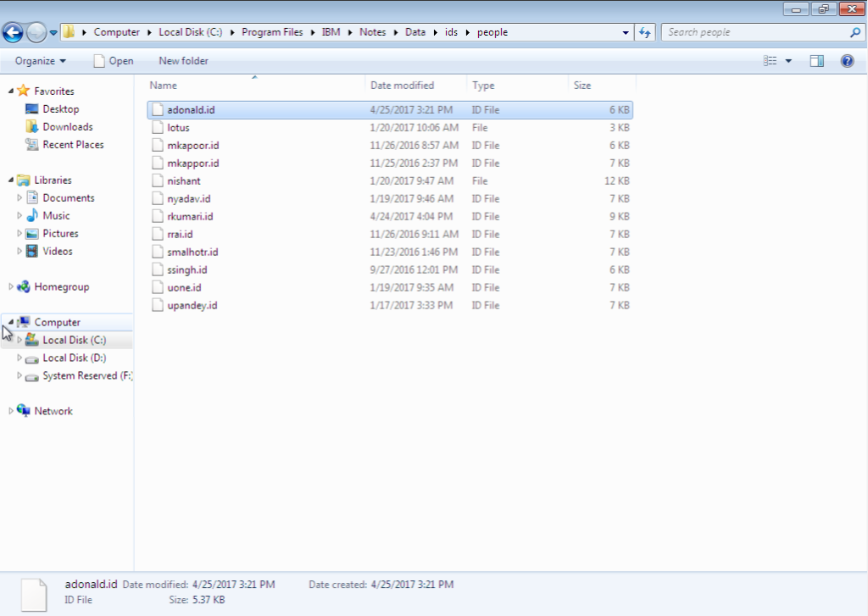
Task: Click the Videos library icon
Action: (32, 252)
